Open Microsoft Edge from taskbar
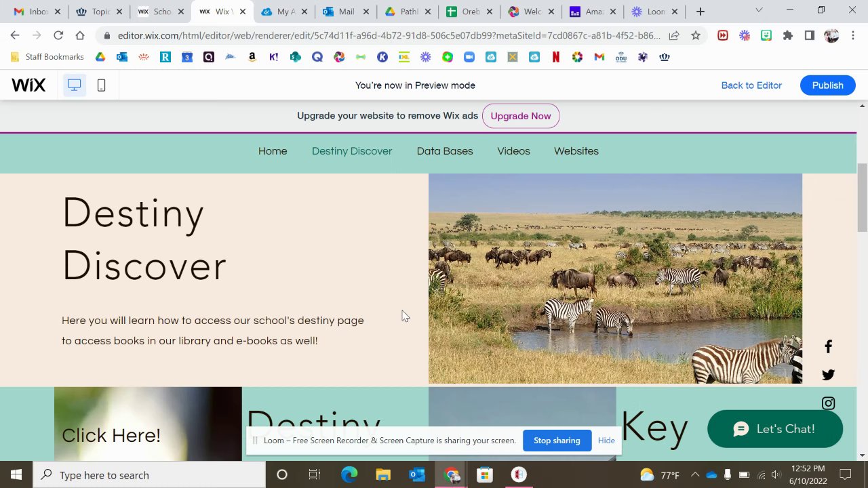The width and height of the screenshot is (868, 488). (349, 474)
